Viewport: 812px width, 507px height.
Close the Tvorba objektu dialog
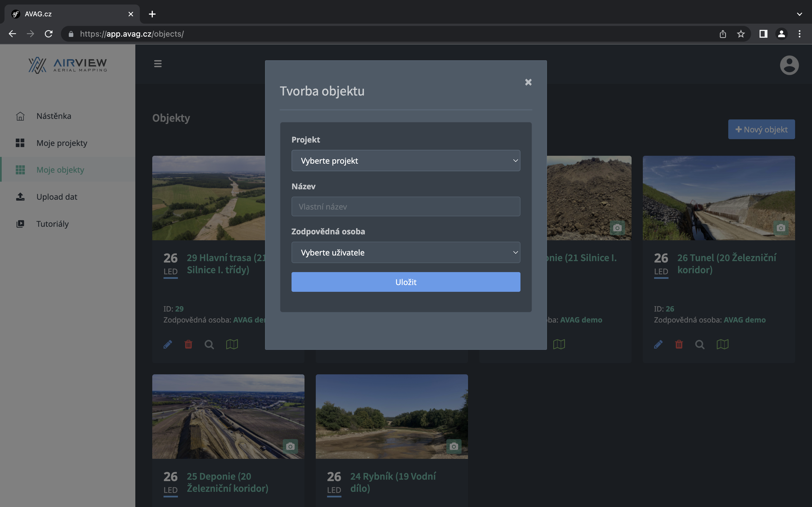[528, 82]
